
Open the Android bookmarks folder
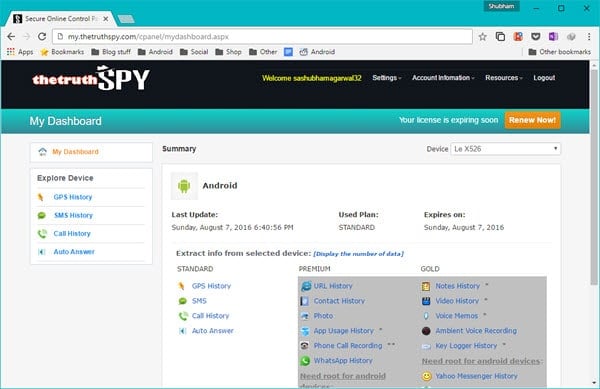(x=155, y=52)
